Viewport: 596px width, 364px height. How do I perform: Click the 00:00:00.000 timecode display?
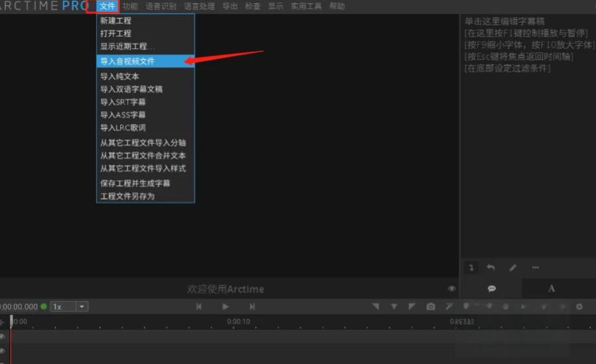[x=19, y=306]
